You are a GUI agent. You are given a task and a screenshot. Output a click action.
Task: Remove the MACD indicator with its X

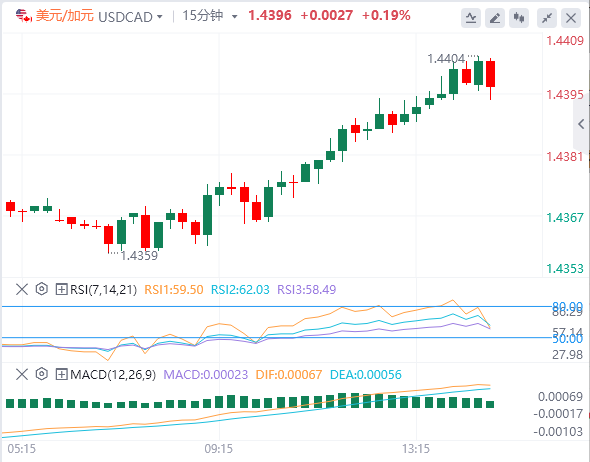pyautogui.click(x=22, y=374)
